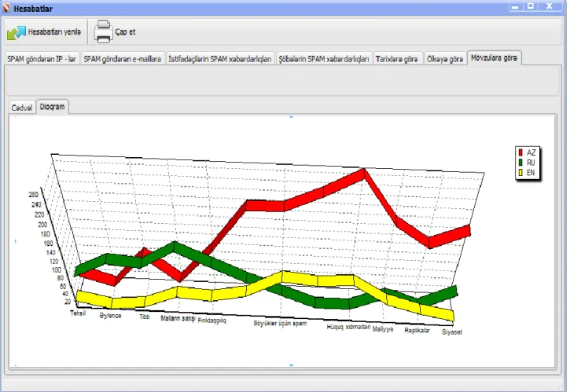
Task: Switch to 'İstifadəçilərin SPAM xəbərdarlıqları' tab
Action: (x=220, y=59)
